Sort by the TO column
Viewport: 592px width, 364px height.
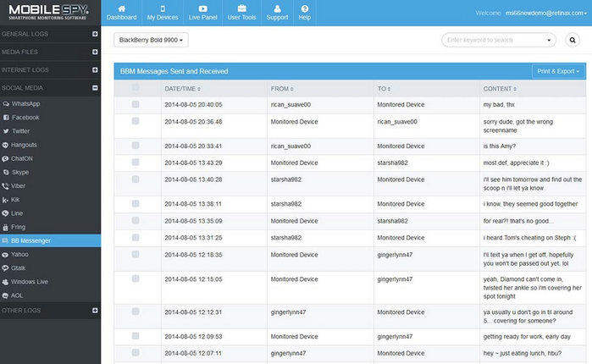point(384,89)
